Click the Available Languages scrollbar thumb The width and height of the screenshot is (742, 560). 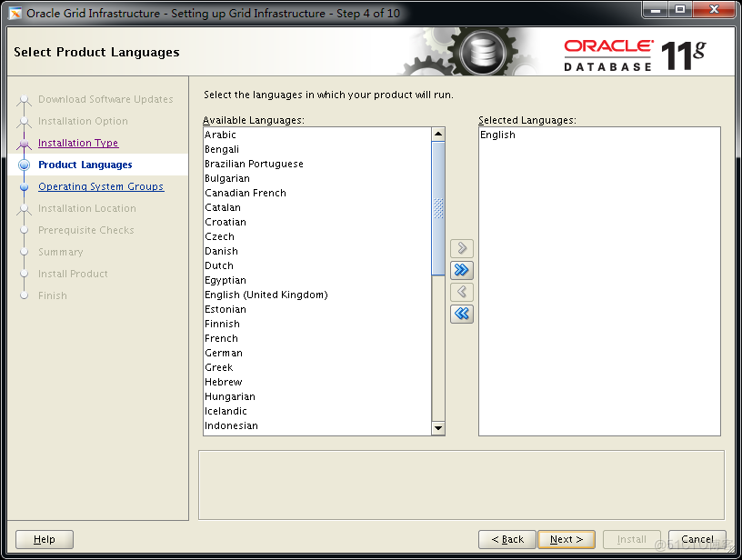[438, 208]
